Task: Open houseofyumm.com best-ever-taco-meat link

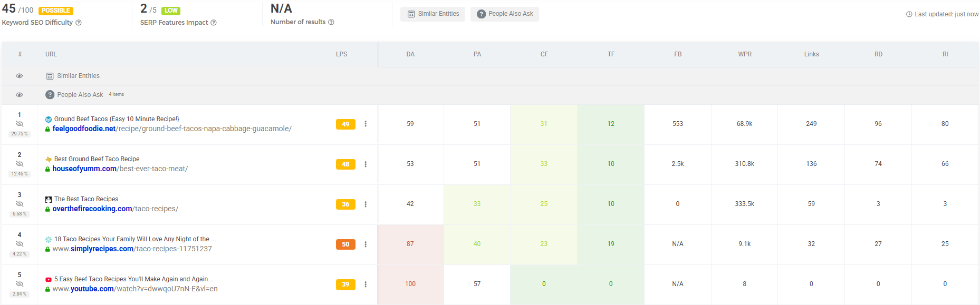Action: tap(120, 169)
